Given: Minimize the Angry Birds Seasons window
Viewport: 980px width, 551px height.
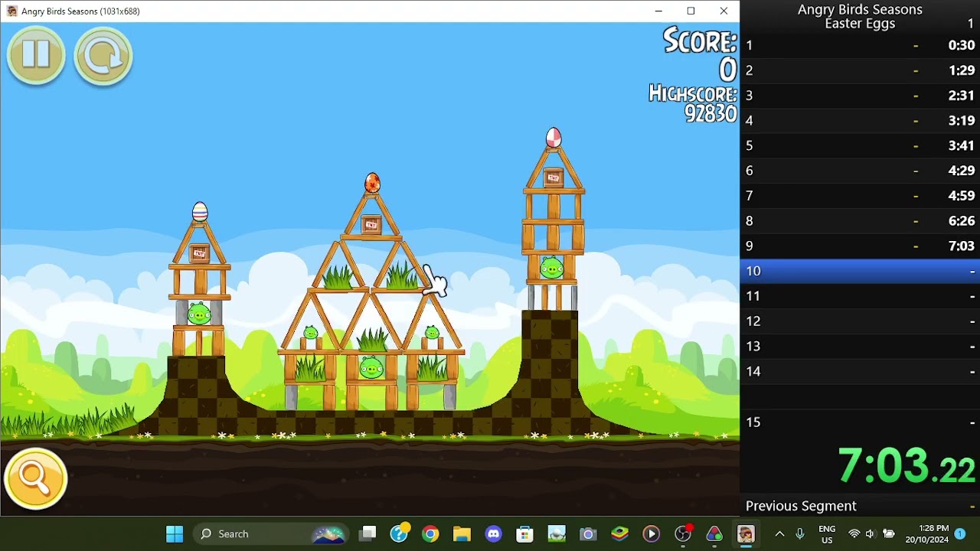Looking at the screenshot, I should point(658,11).
